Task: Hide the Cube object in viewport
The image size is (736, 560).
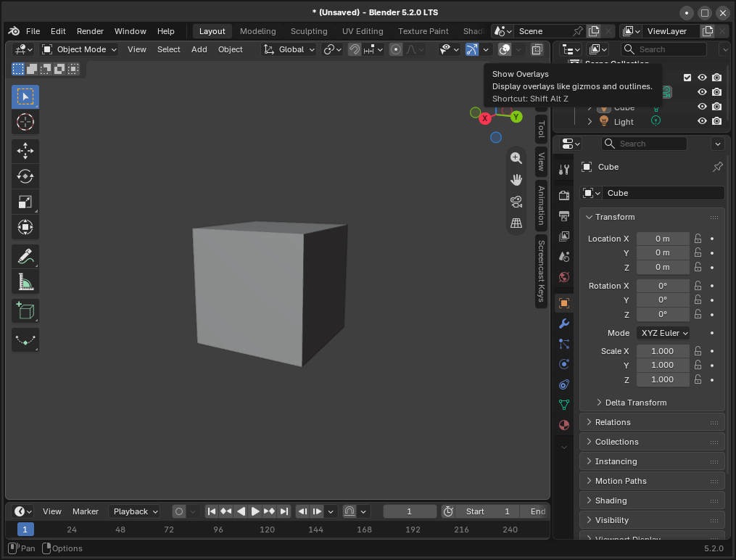Action: point(702,107)
